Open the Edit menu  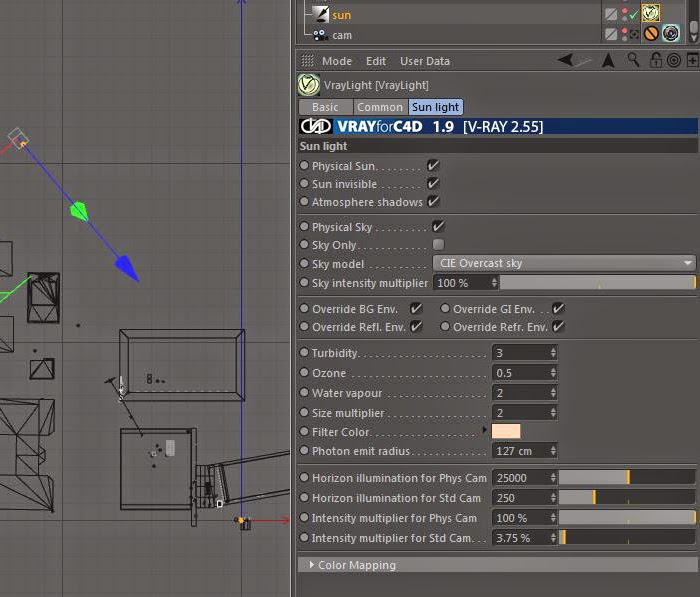[376, 61]
